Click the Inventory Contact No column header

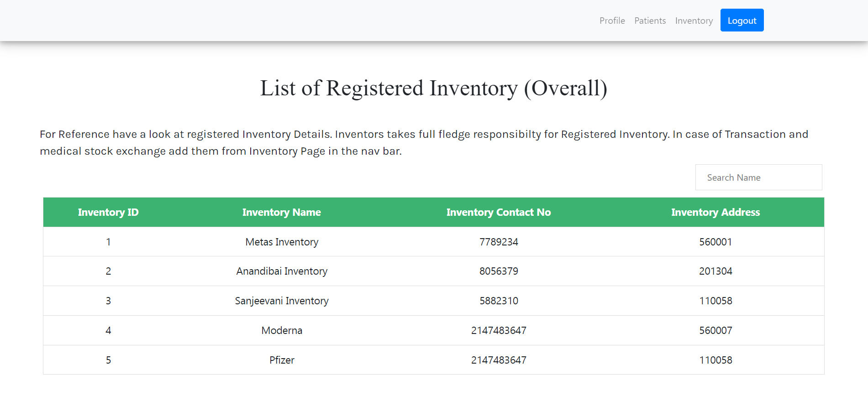click(x=498, y=212)
